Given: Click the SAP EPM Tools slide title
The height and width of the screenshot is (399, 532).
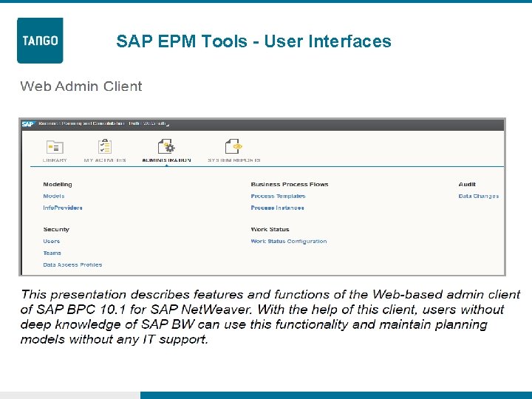Looking at the screenshot, I should pos(253,41).
